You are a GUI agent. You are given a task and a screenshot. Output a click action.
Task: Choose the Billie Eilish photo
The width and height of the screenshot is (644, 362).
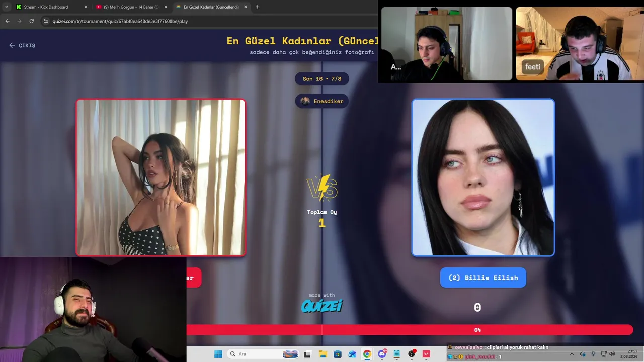(483, 177)
